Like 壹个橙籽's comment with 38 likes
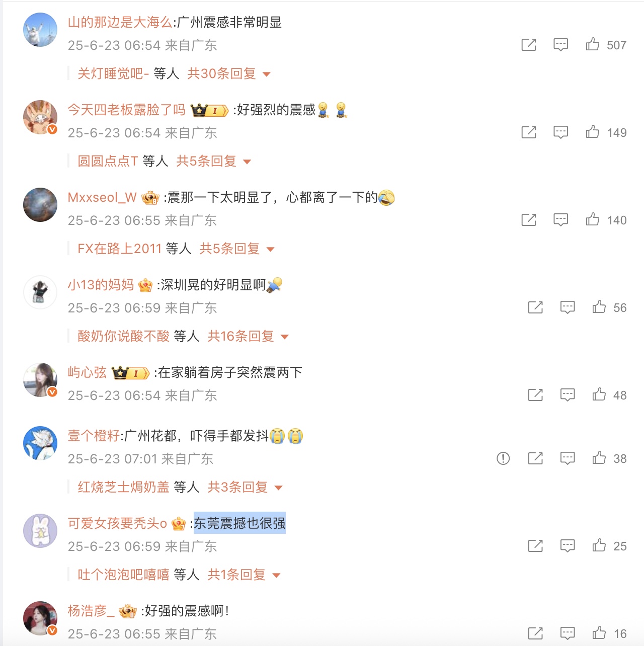The width and height of the screenshot is (644, 646). [x=599, y=458]
